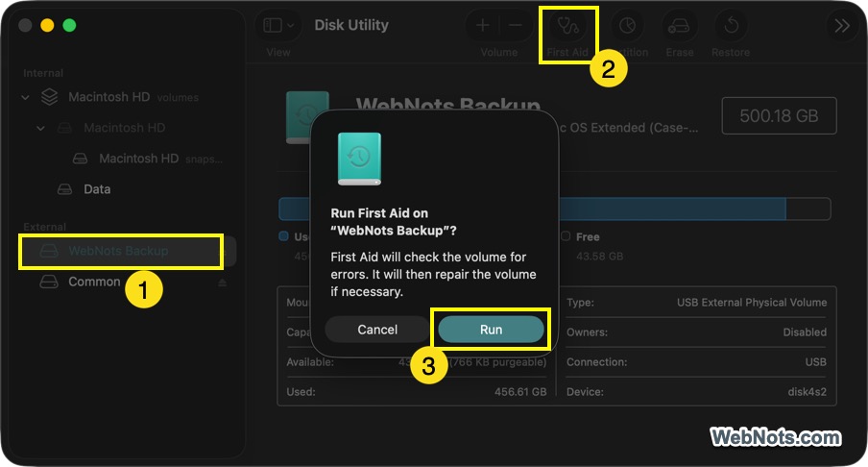This screenshot has height=467, width=868.
Task: Click the Time Machine drive icon in dialog
Action: [359, 159]
